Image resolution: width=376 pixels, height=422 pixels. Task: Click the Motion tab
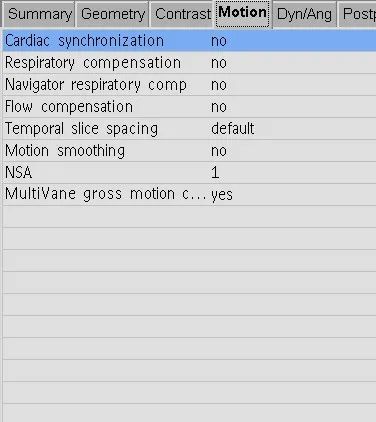point(242,13)
